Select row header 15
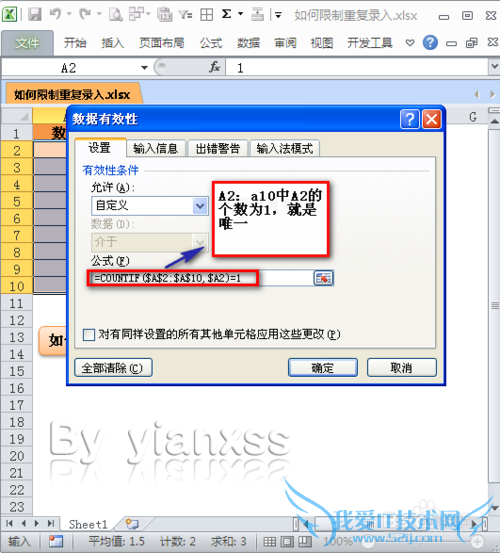The image size is (500, 553). (17, 371)
